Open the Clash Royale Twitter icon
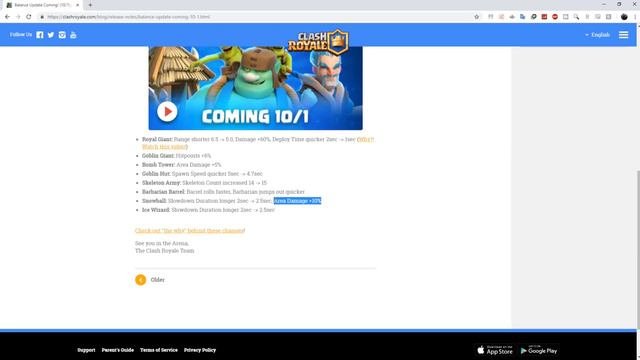Image resolution: width=640 pixels, height=360 pixels. [51, 35]
